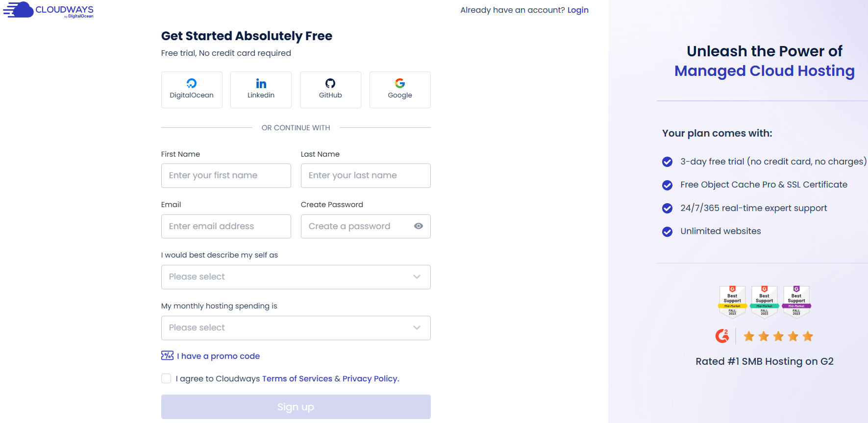This screenshot has height=423, width=868.
Task: Sign up using the Google icon
Action: (x=400, y=83)
